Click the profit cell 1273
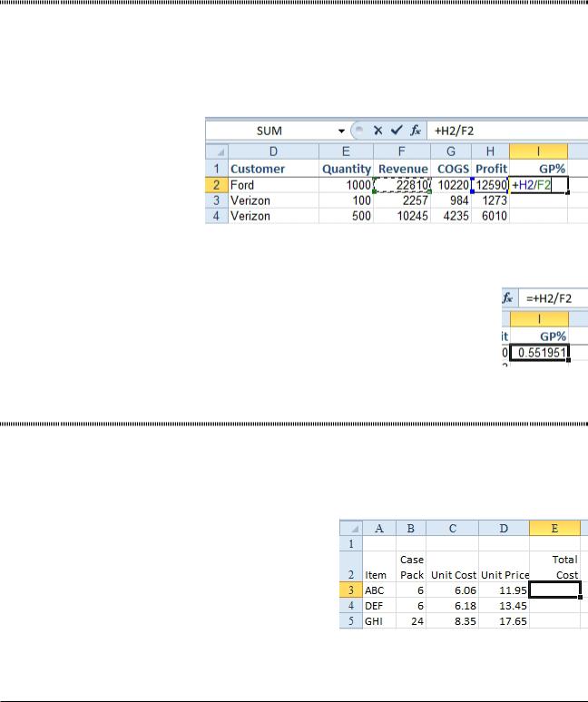Screen dimensions: 588x702 pos(490,200)
